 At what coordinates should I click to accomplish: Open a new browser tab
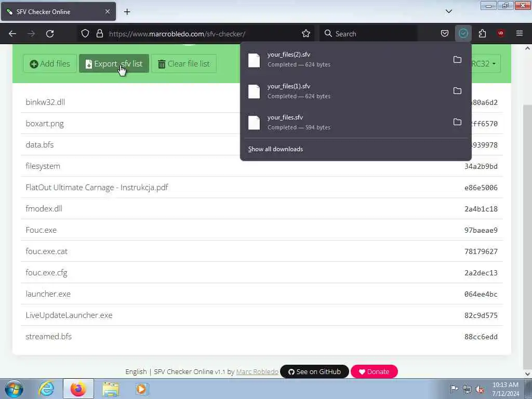tap(127, 12)
